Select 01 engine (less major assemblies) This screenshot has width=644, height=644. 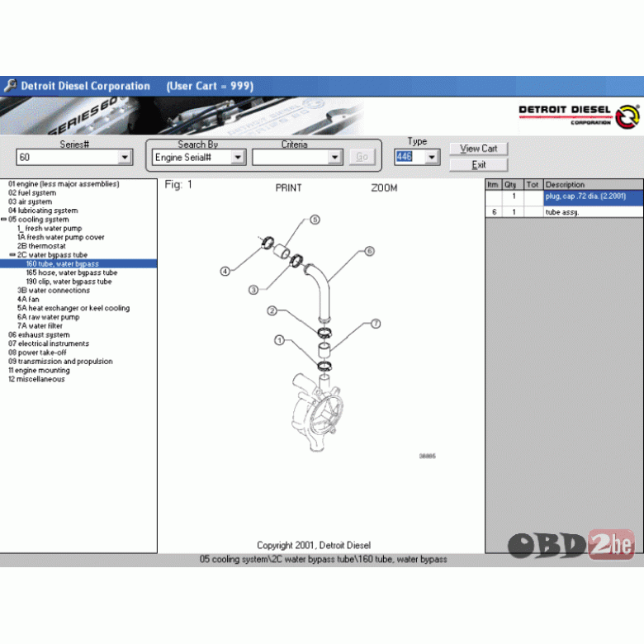(64, 184)
